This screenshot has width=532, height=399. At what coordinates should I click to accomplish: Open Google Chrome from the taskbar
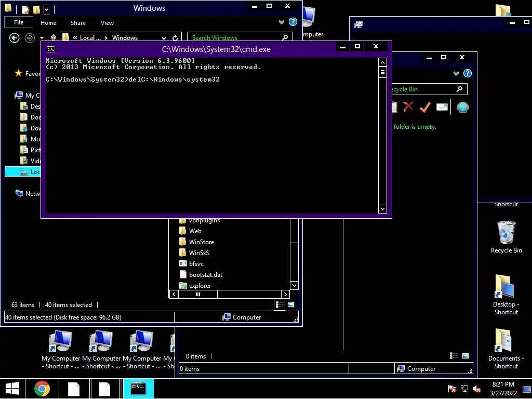42,389
